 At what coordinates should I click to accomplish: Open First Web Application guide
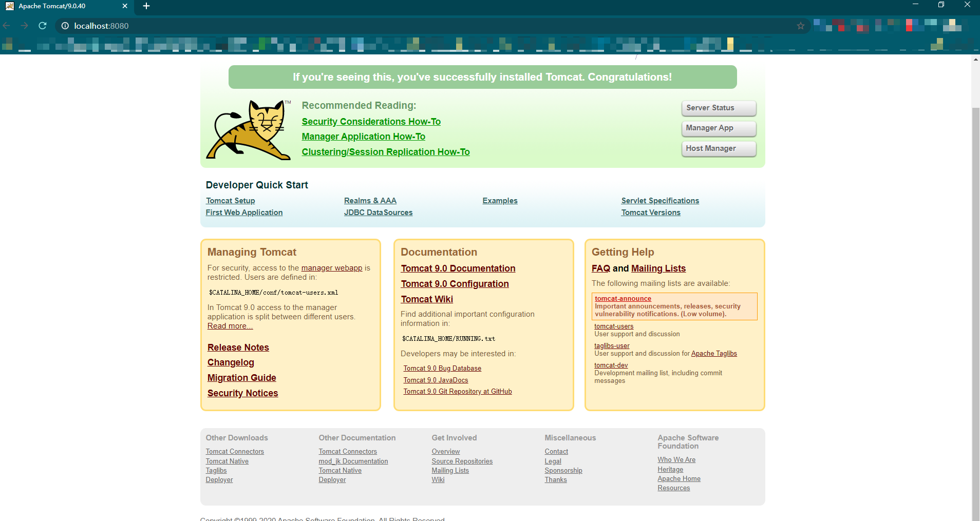(x=244, y=213)
